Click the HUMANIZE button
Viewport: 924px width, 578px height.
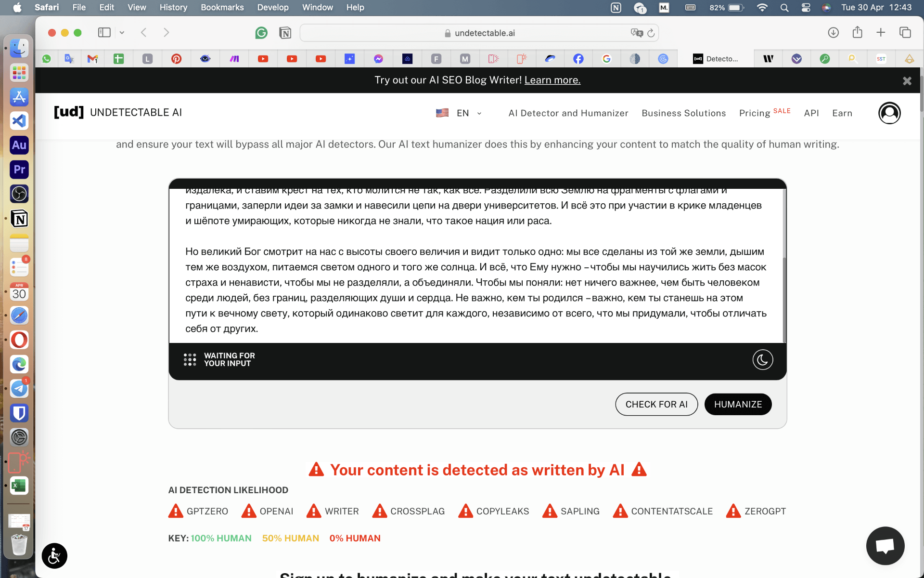tap(738, 404)
